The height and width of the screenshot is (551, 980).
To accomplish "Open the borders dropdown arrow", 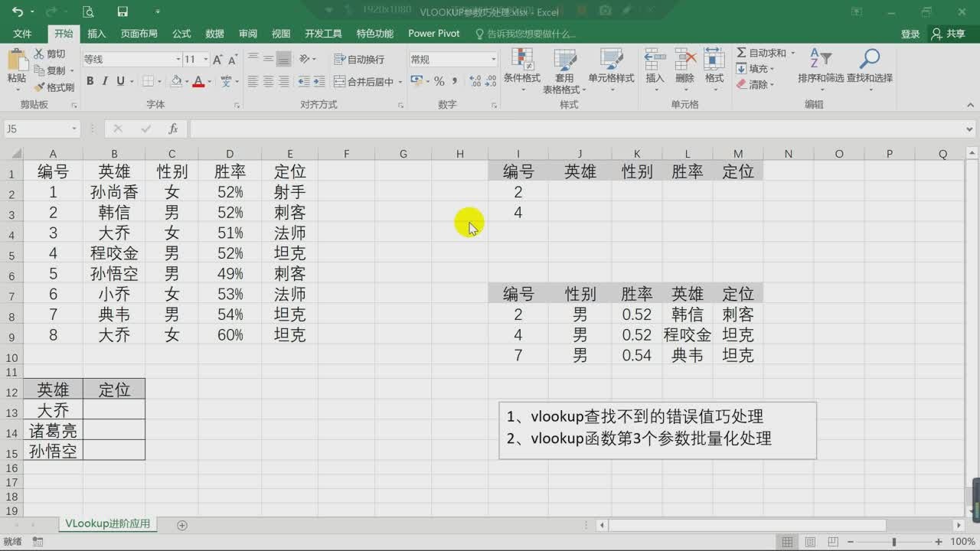I will pyautogui.click(x=160, y=81).
